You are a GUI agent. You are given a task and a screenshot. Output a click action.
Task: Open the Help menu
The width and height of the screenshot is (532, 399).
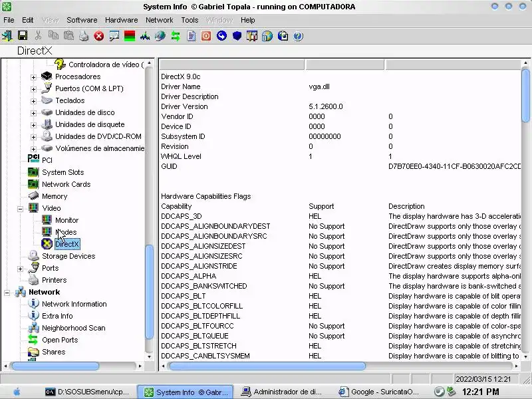(247, 20)
